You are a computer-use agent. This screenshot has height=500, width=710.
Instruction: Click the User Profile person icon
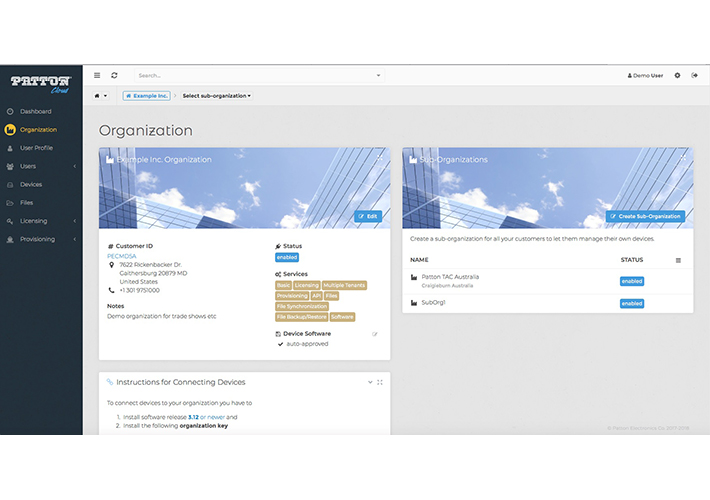pos(10,148)
